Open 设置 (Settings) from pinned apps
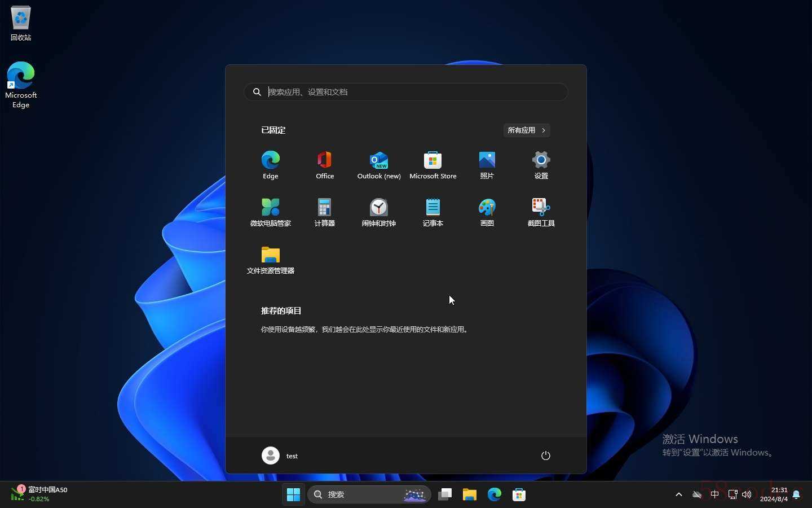 pyautogui.click(x=541, y=165)
